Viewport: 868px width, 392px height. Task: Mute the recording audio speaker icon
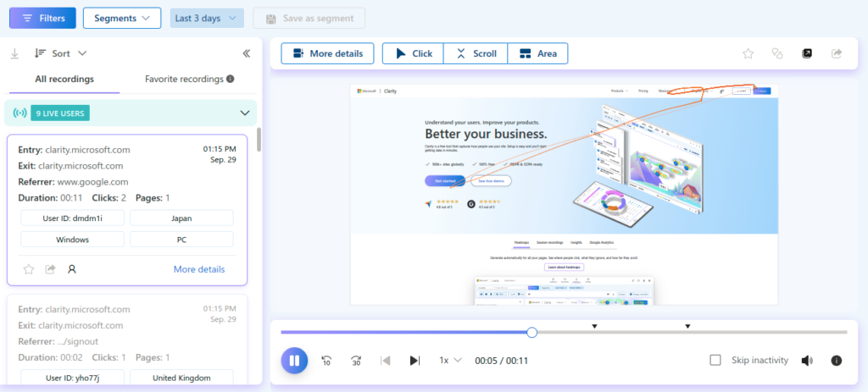pyautogui.click(x=807, y=361)
